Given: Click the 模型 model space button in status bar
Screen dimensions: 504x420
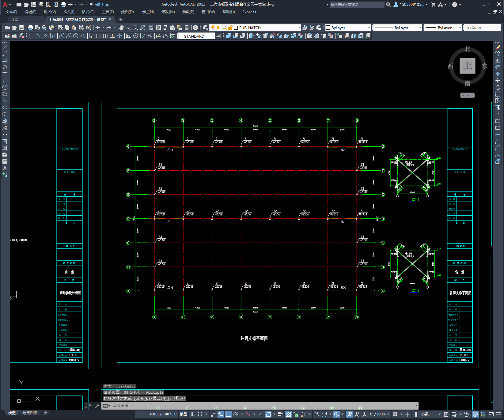Looking at the screenshot, I should coord(184,414).
